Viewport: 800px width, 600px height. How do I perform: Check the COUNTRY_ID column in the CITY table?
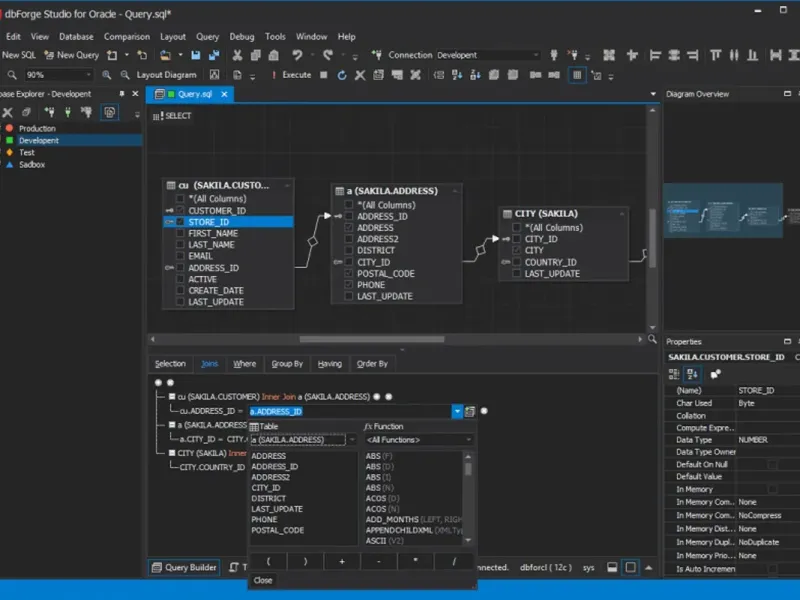[516, 262]
